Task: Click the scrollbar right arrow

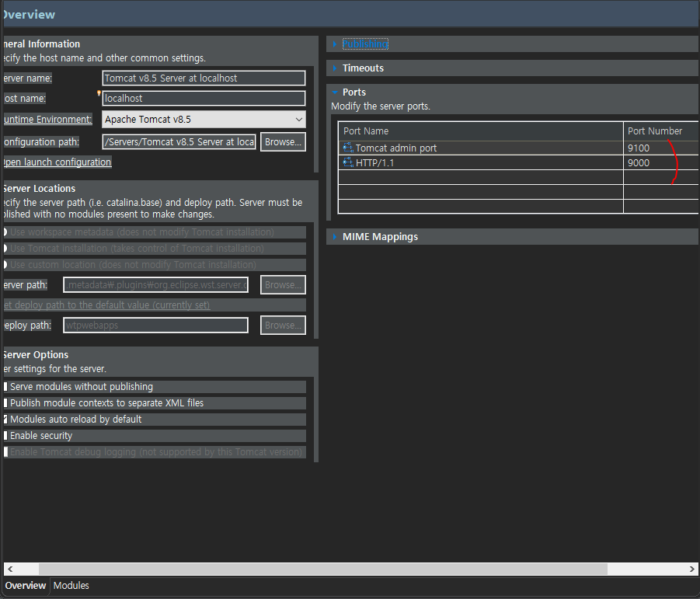Action: pyautogui.click(x=691, y=569)
